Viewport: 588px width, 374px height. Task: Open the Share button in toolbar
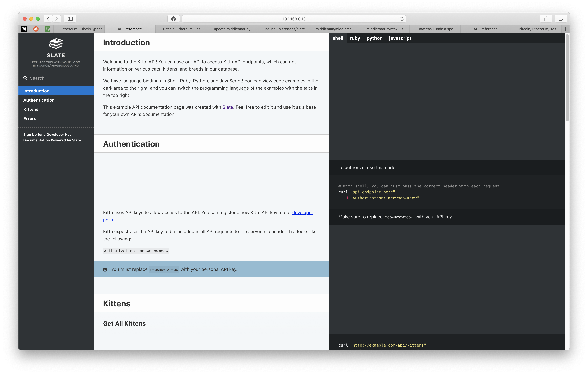546,19
